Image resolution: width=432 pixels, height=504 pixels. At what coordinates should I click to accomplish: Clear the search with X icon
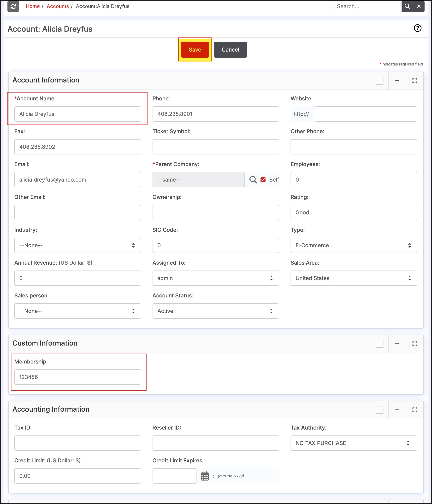[419, 6]
